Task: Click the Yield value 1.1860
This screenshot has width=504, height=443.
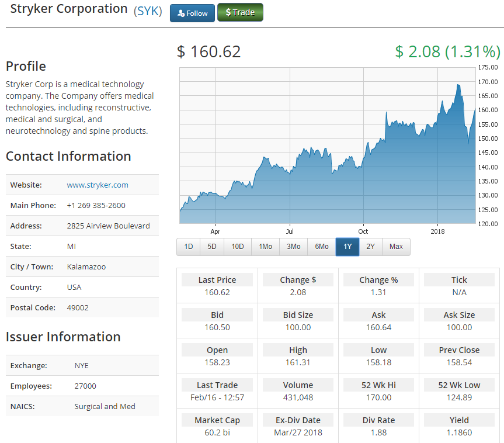Action: (459, 432)
